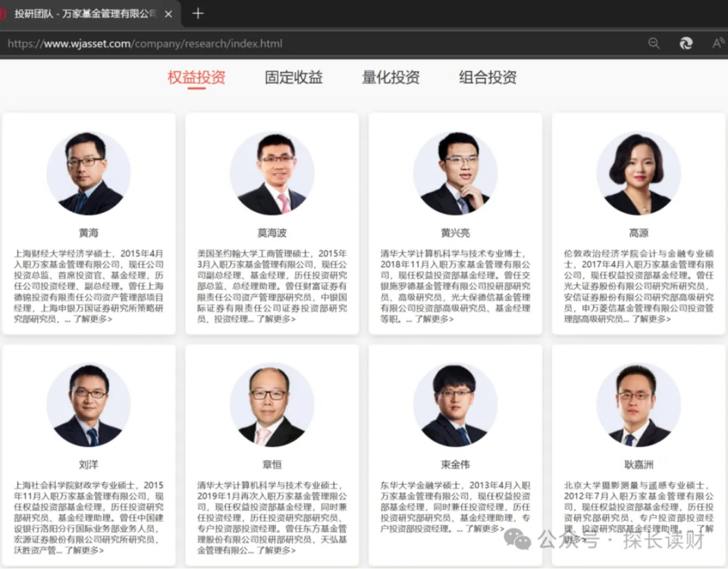The height and width of the screenshot is (569, 728).
Task: Click the name 束金伟
Action: tap(455, 464)
